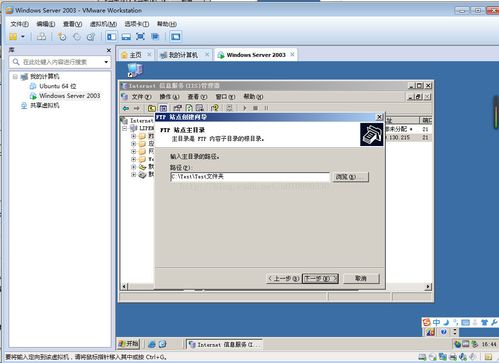Screen dimensions: 499x363
Task: Click the Unity mode toolbar icon
Action: coord(155,36)
